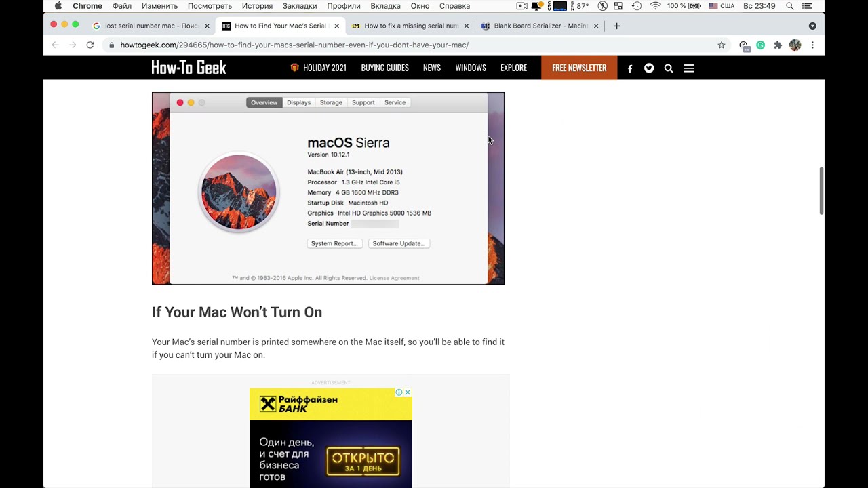Click the Райффайзен Банк ad logo
Image resolution: width=868 pixels, height=488 pixels.
(x=299, y=404)
